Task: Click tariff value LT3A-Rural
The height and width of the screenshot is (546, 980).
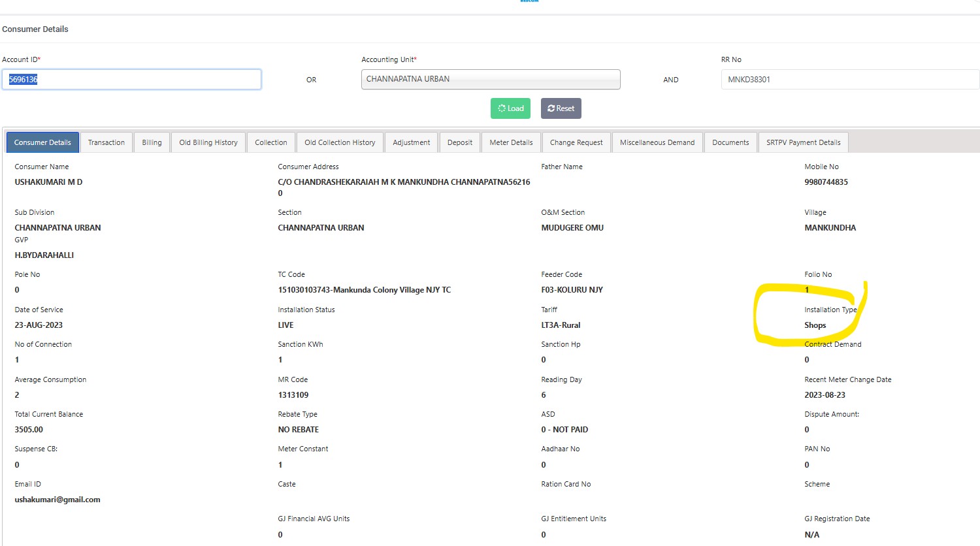Action: pyautogui.click(x=561, y=325)
